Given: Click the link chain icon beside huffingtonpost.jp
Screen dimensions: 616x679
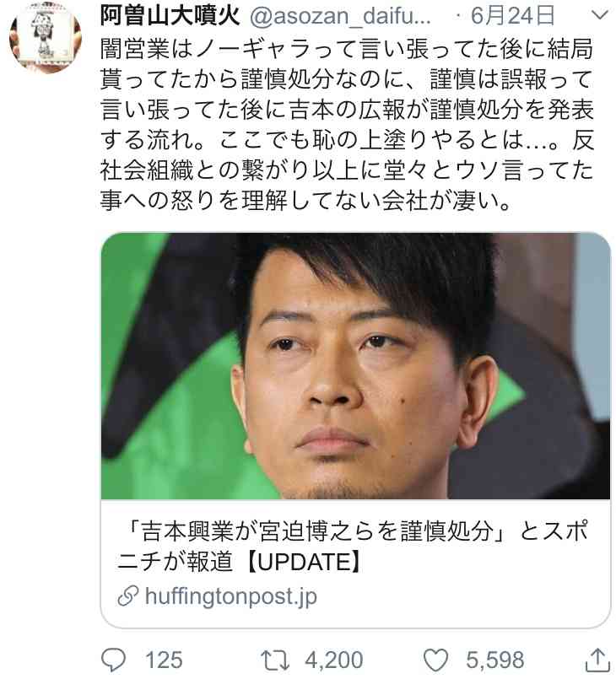Looking at the screenshot, I should 128,596.
